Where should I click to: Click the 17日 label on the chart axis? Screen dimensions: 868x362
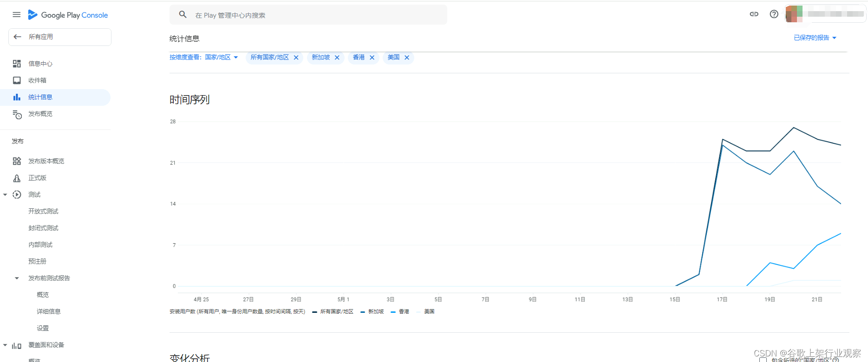click(722, 299)
